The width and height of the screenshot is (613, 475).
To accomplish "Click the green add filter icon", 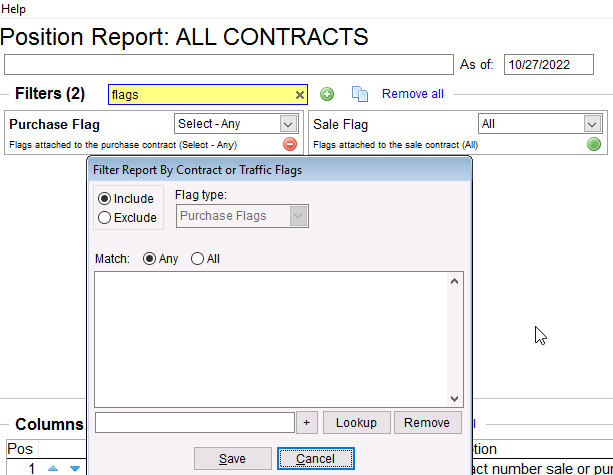I will click(327, 94).
